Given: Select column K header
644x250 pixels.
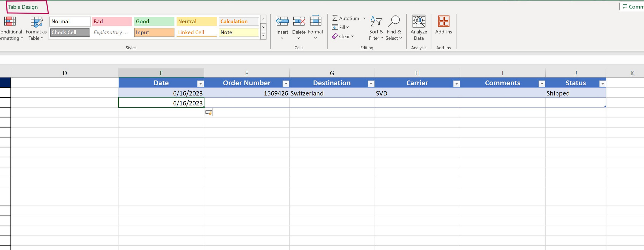Looking at the screenshot, I should tap(625, 73).
